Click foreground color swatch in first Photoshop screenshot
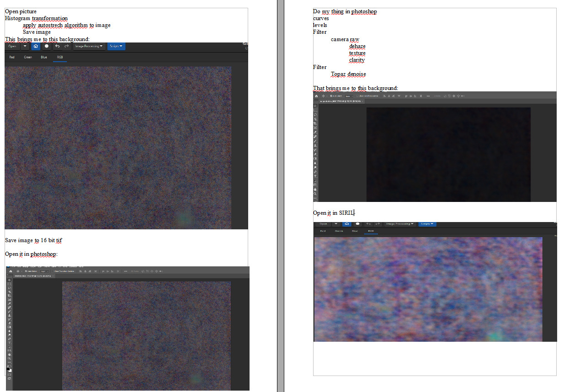This screenshot has width=564, height=392. pos(8,368)
